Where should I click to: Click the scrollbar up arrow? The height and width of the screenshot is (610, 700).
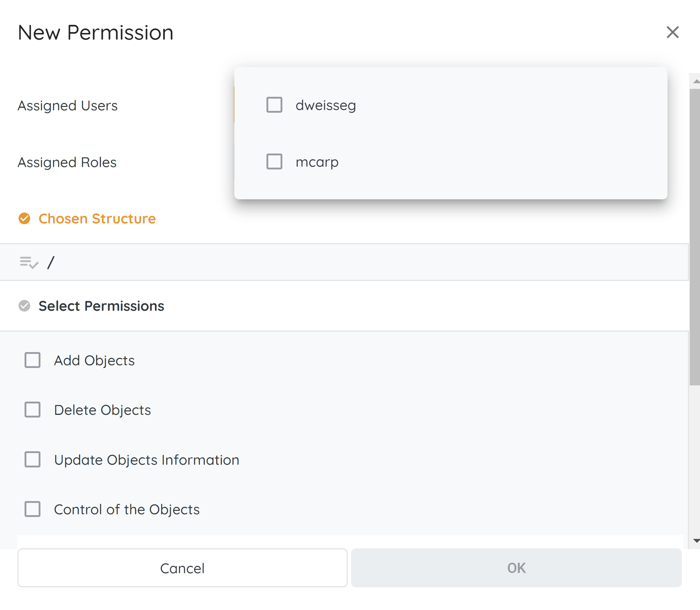[695, 81]
